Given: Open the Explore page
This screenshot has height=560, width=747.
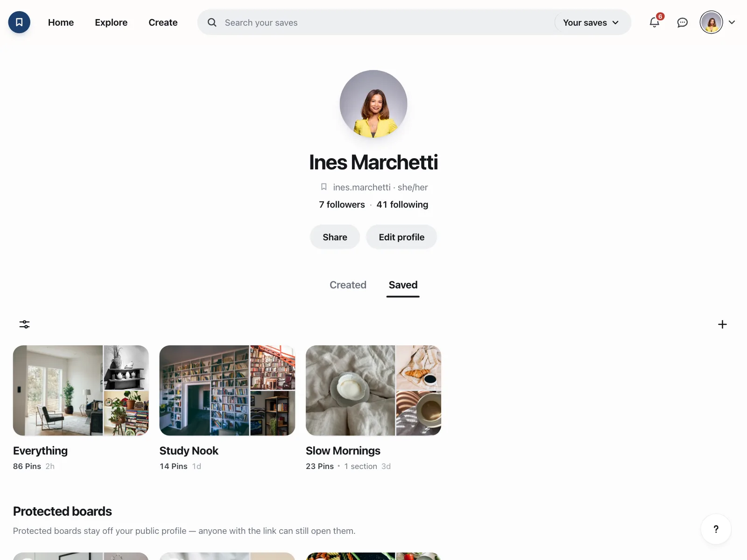Looking at the screenshot, I should pos(111,22).
